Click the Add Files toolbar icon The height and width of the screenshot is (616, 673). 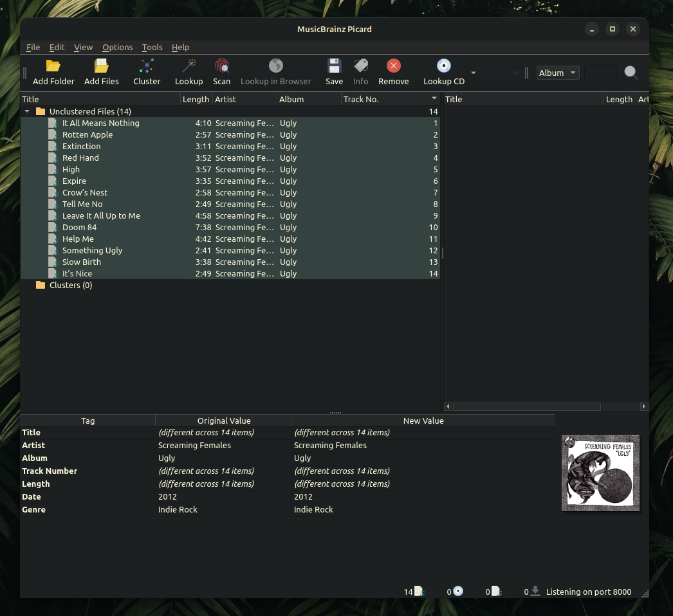tap(101, 66)
